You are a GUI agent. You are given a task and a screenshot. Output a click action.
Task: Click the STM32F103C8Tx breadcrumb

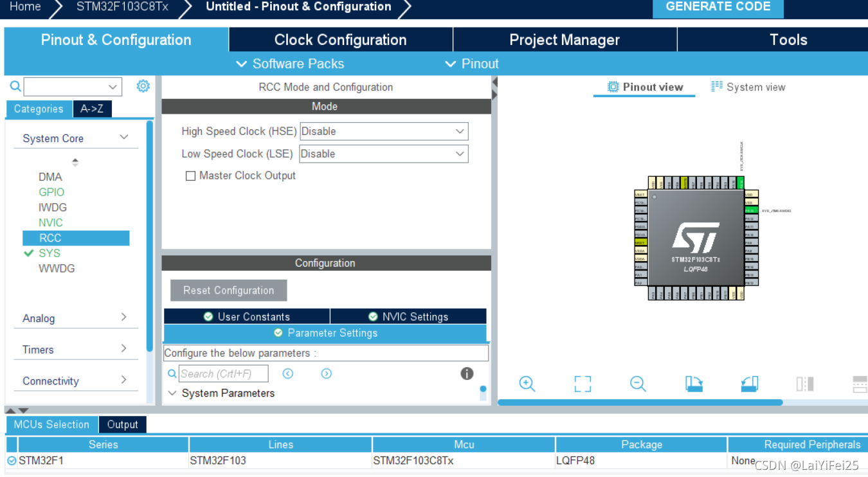click(122, 6)
